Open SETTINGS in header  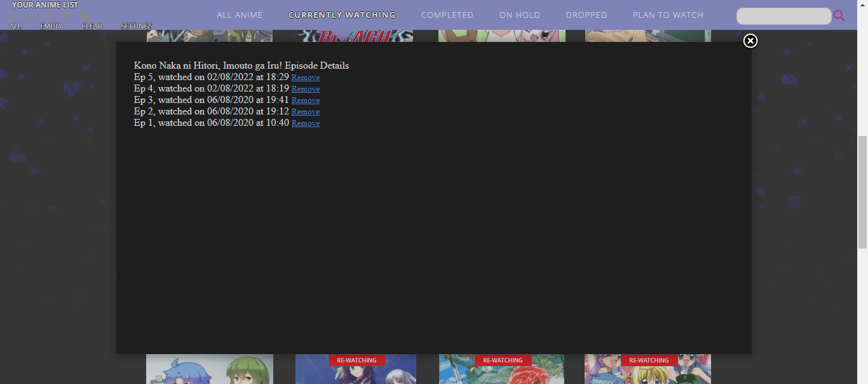tap(137, 26)
